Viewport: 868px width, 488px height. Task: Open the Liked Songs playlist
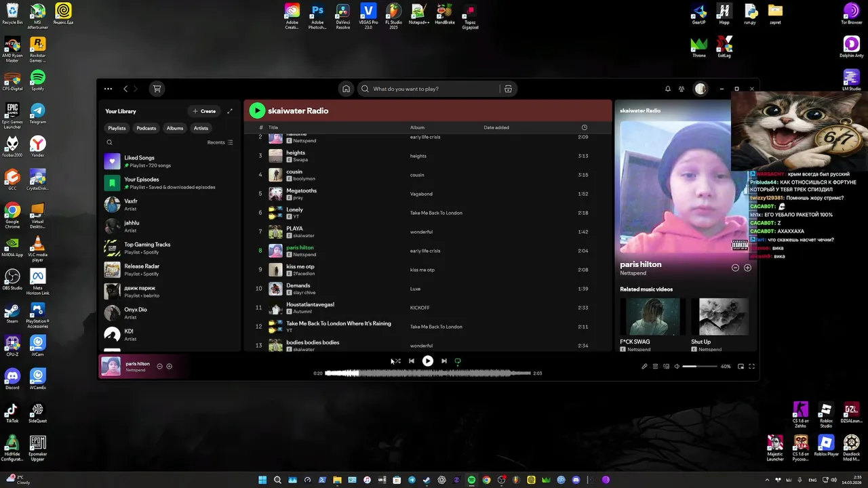(170, 161)
